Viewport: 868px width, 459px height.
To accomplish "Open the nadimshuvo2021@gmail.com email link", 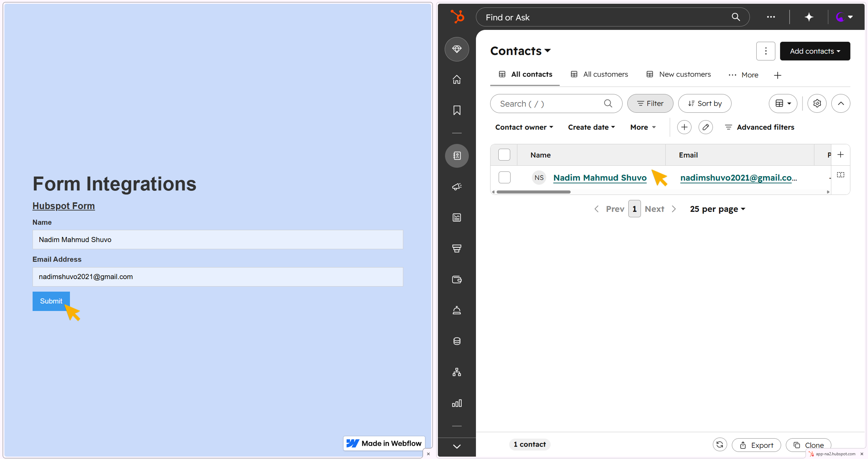I will click(x=738, y=178).
